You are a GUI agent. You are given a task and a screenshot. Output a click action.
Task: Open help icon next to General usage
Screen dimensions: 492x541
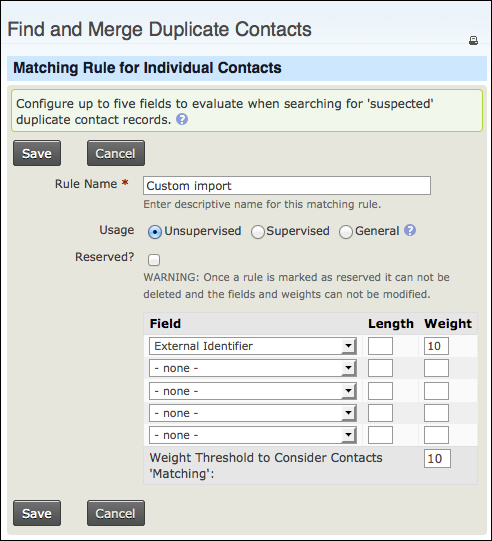click(x=410, y=230)
